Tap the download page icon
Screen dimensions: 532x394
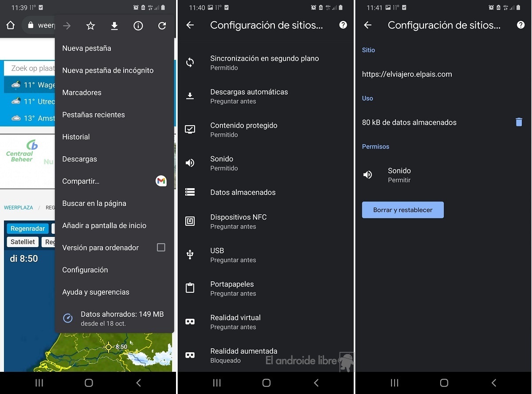[114, 26]
